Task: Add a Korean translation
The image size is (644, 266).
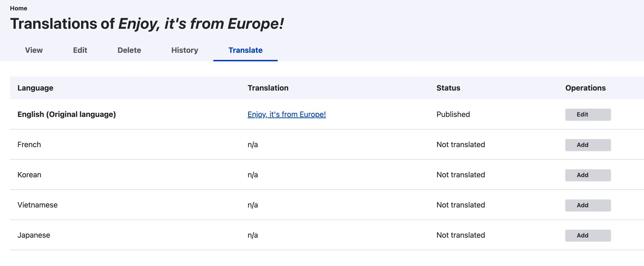Action: pos(588,175)
